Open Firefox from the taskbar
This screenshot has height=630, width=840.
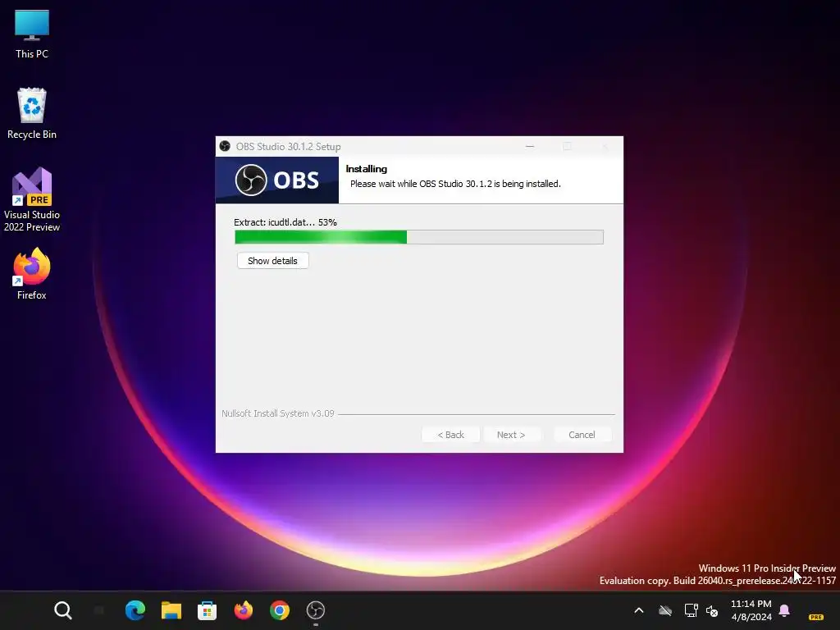point(243,610)
